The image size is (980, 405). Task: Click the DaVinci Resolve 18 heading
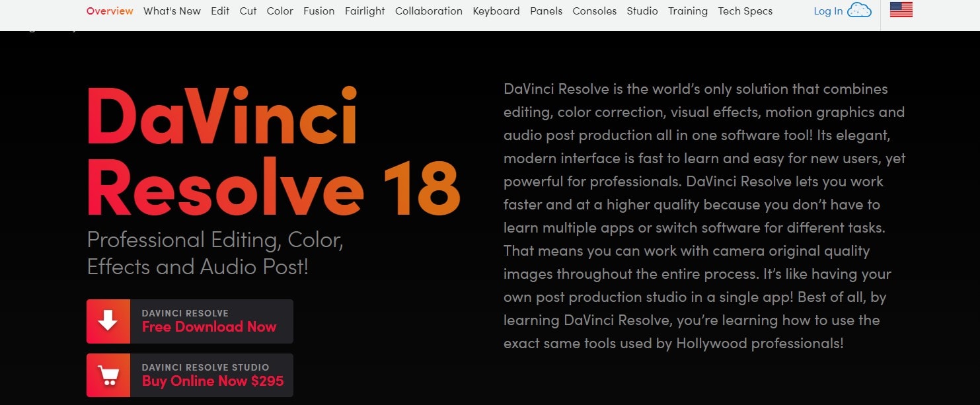[x=274, y=152]
